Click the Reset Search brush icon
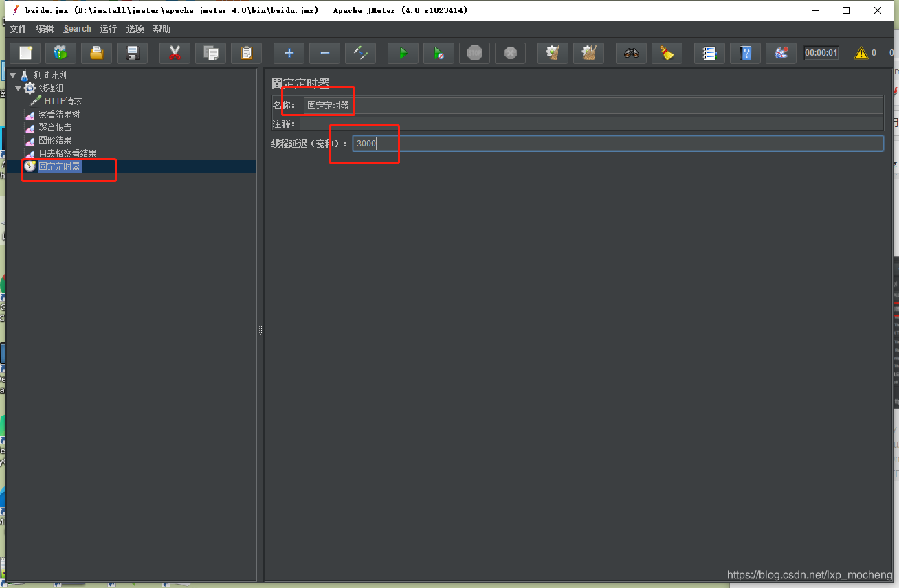This screenshot has width=899, height=588. [667, 53]
